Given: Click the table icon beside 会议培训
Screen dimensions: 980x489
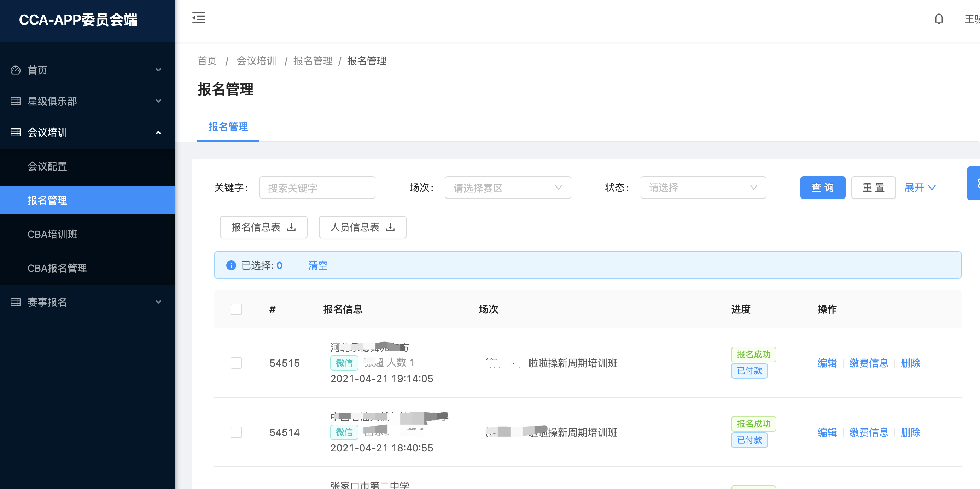Looking at the screenshot, I should [x=16, y=133].
